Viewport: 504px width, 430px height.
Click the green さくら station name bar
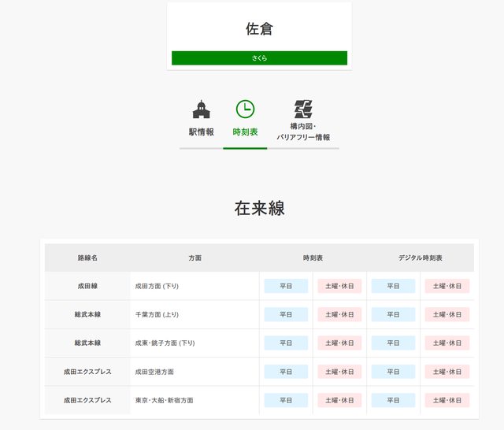tap(259, 58)
